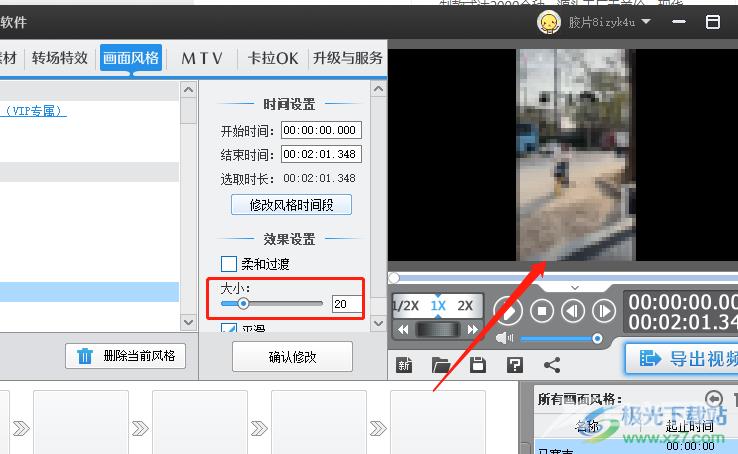Click the 开始时间 input field
The width and height of the screenshot is (738, 454).
[321, 130]
